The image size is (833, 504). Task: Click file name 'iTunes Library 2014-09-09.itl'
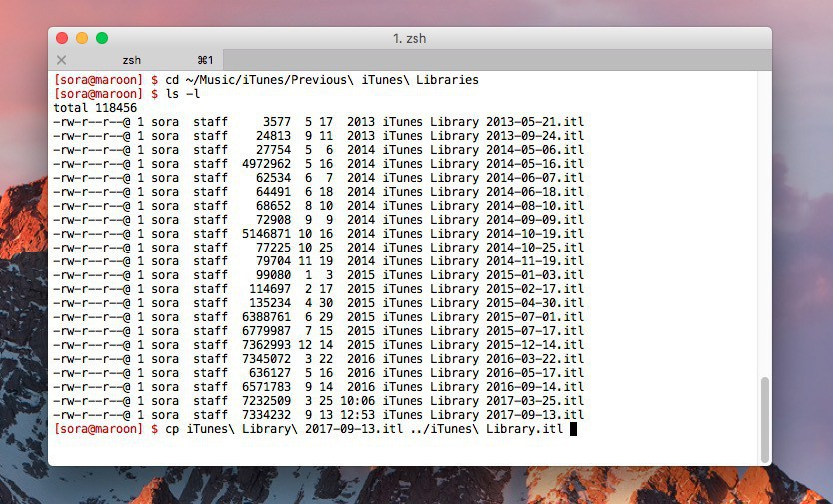point(482,220)
